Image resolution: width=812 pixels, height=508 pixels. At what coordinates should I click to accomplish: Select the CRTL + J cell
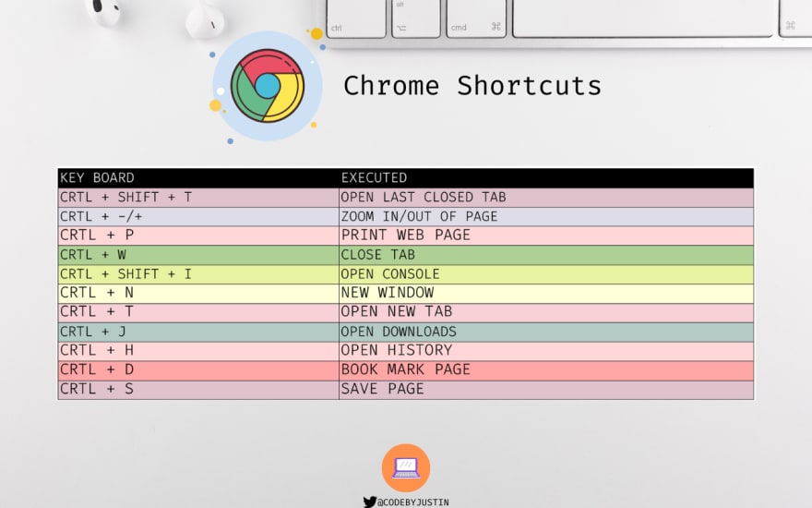[198, 332]
